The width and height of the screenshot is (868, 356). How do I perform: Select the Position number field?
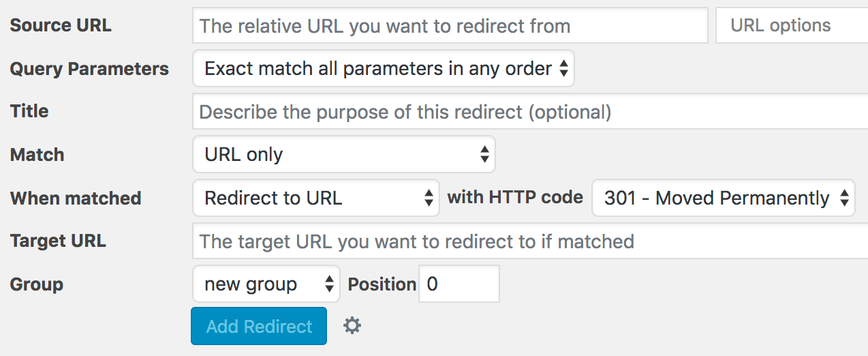coord(459,284)
